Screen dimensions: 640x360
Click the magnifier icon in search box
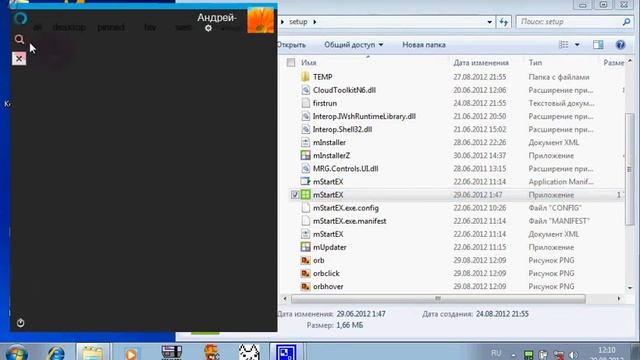[x=626, y=22]
